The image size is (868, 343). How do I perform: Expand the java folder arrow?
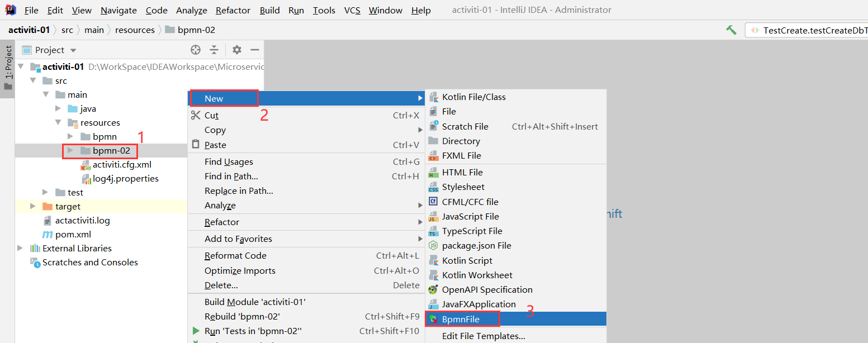pos(58,108)
